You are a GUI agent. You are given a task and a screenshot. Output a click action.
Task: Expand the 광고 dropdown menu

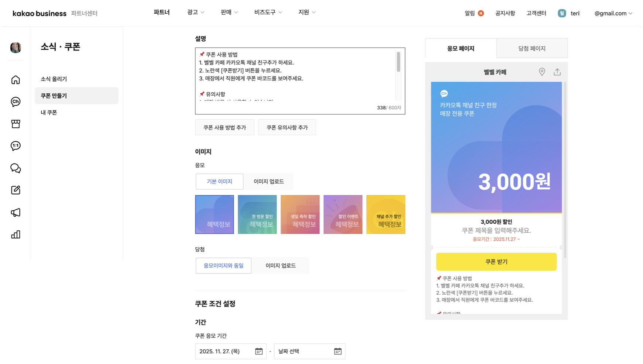click(196, 13)
